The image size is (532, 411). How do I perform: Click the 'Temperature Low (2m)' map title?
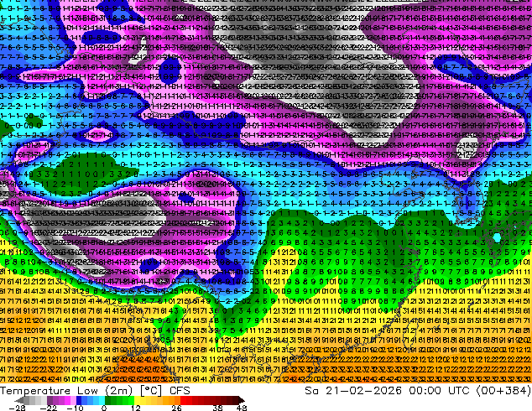65,391
